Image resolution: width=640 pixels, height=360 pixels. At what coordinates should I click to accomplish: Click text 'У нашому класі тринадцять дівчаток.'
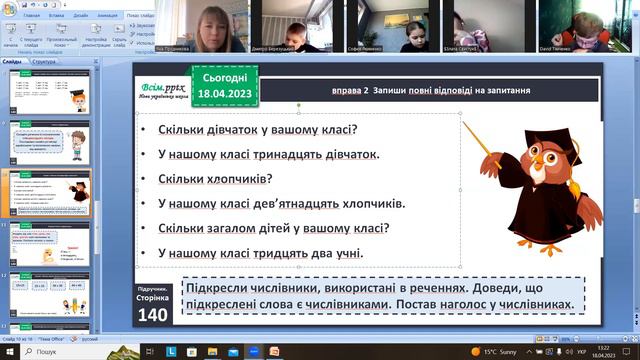(269, 154)
